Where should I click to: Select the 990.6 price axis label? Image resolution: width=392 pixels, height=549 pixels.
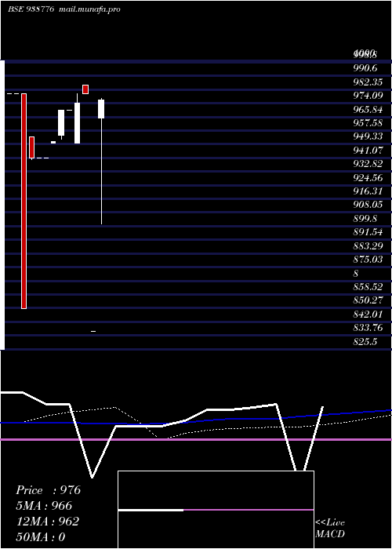(x=365, y=68)
